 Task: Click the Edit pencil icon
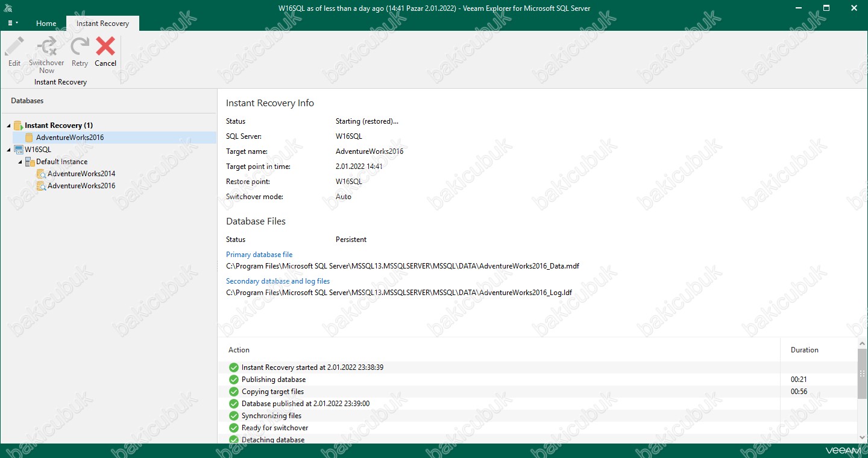coord(14,46)
